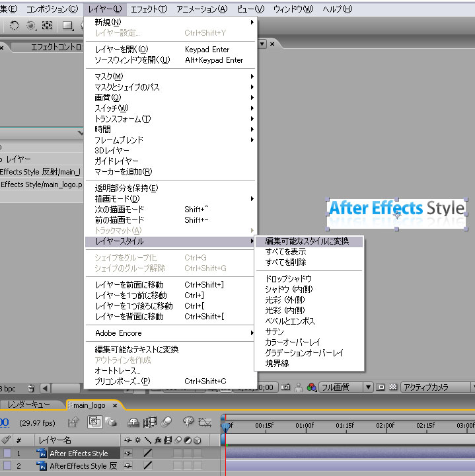The image size is (475, 476).
Task: Choose ドロップシャドウ layer style
Action: 309,279
